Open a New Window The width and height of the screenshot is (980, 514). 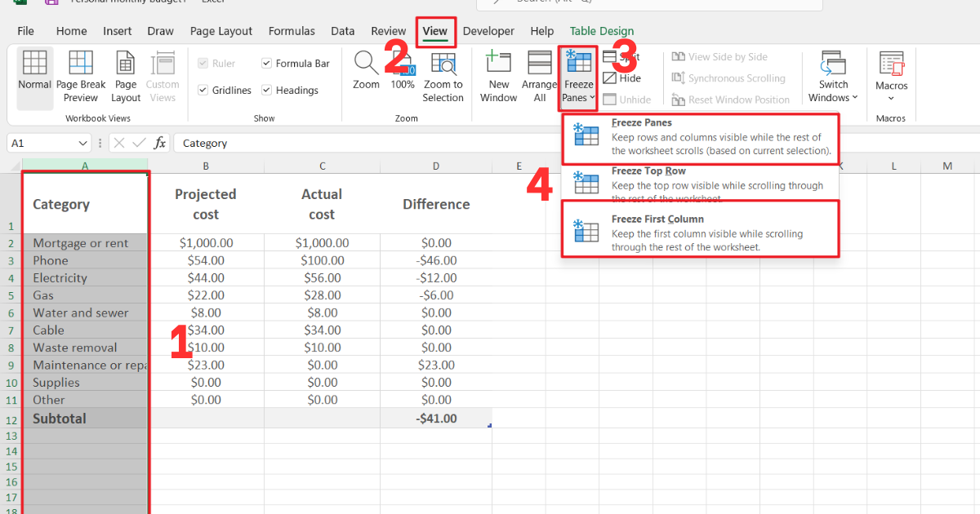click(x=498, y=78)
